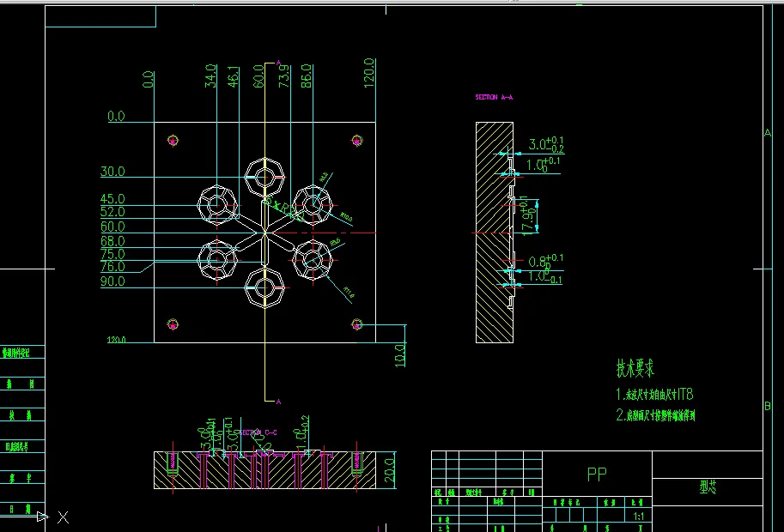
Task: Click the R11.6 radius dimension label
Action: 349,293
